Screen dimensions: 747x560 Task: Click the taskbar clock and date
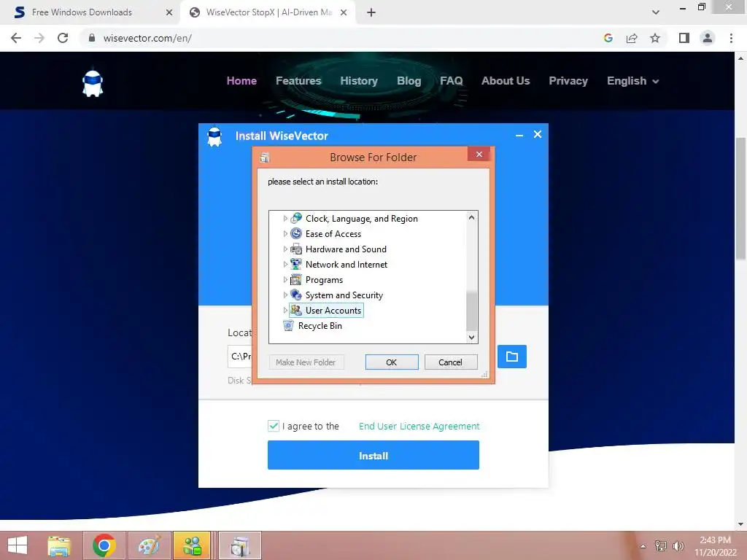[715, 546]
